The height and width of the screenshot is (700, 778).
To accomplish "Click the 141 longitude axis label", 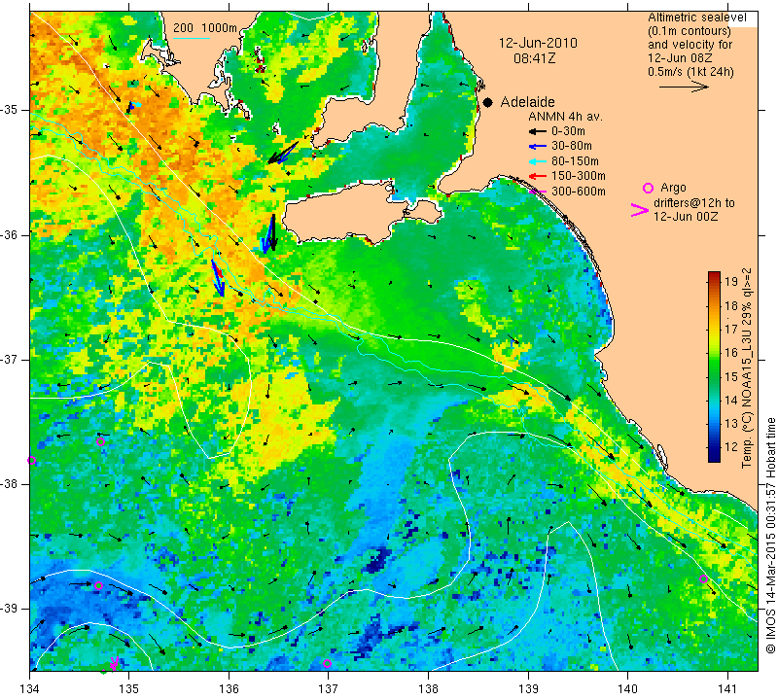I will (727, 689).
